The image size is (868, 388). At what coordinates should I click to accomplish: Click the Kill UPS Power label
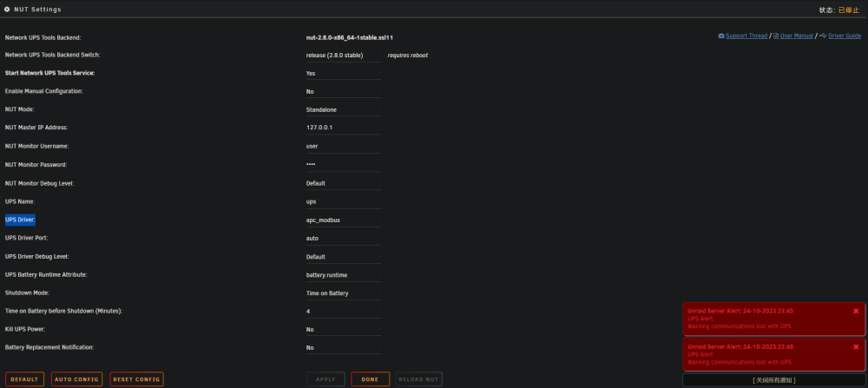pyautogui.click(x=25, y=329)
